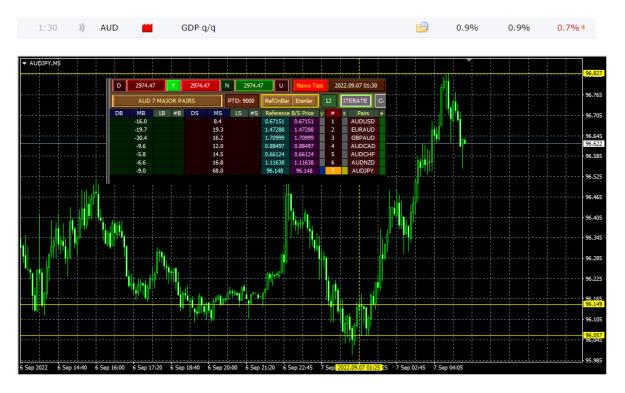Select the AUDCHF pair row
The height and width of the screenshot is (393, 625).
click(363, 154)
